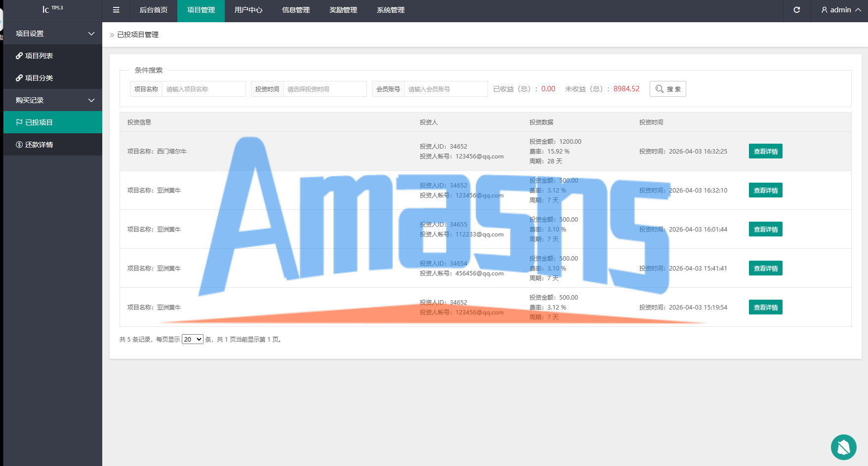Click the 未收益 total value 8984.52
The height and width of the screenshot is (466, 868).
coord(626,89)
